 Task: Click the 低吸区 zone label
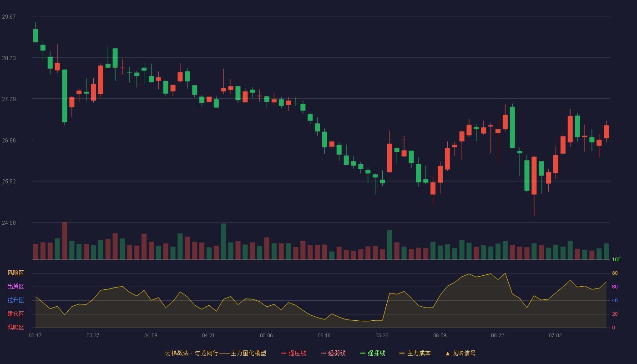click(x=15, y=327)
